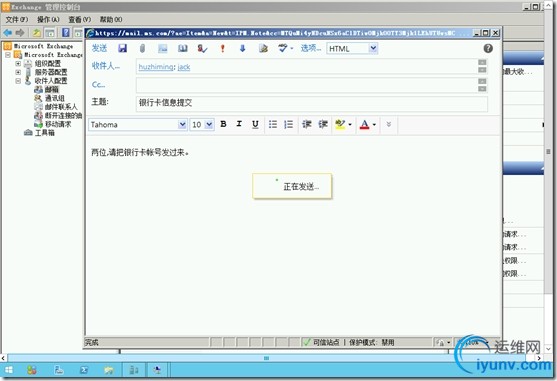Select the top Microsoft Exchange root tree node
This screenshot has height=381, width=557.
pyautogui.click(x=43, y=46)
